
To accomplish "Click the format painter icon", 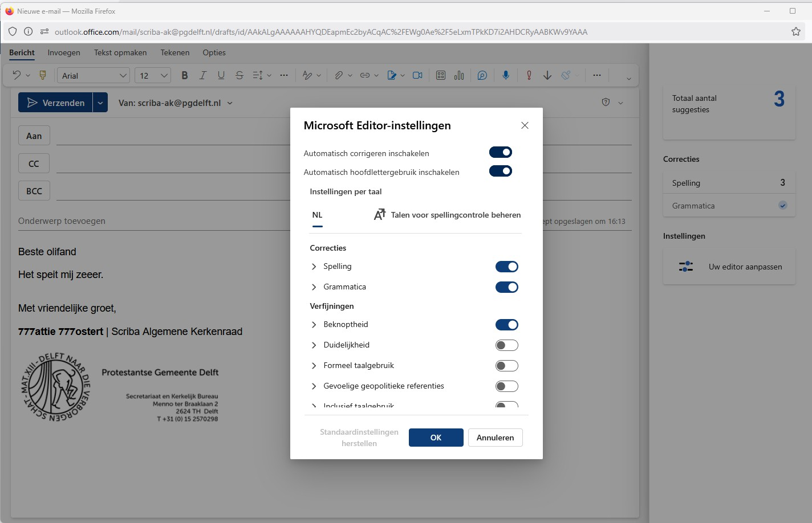I will coord(42,75).
